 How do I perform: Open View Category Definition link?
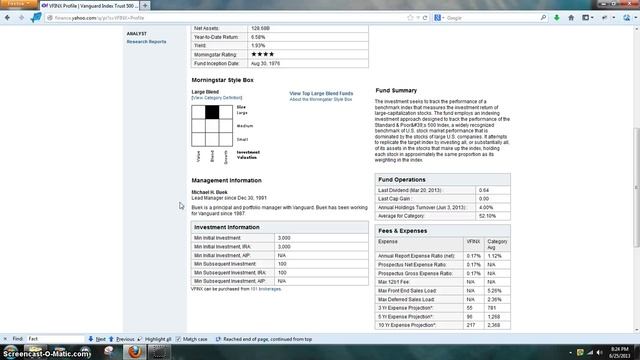[217, 98]
